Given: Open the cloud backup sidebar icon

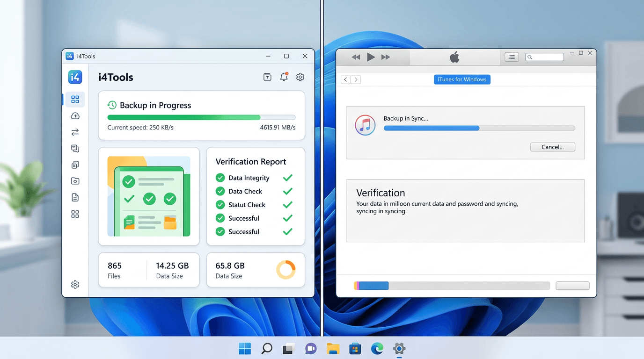Looking at the screenshot, I should coord(75,116).
